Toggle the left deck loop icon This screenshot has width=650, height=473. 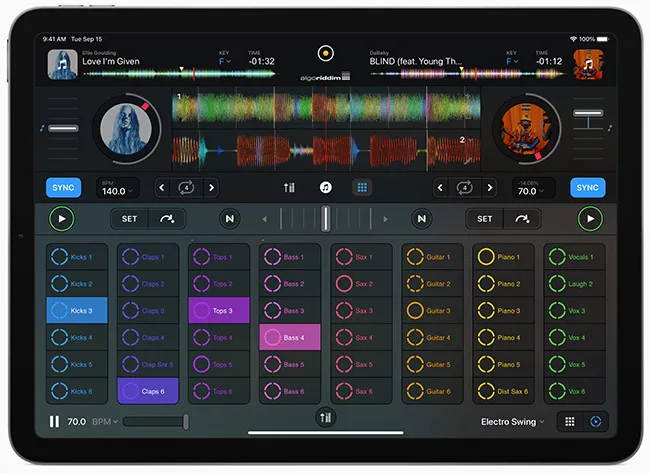(187, 188)
